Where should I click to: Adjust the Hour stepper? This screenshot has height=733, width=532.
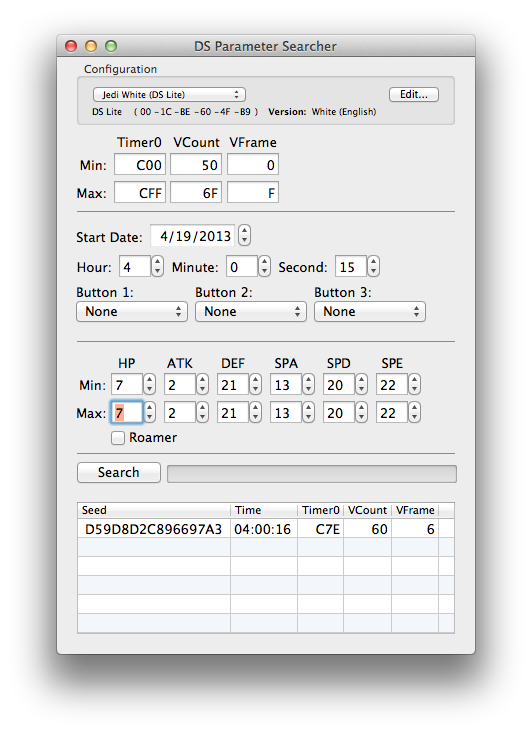158,266
